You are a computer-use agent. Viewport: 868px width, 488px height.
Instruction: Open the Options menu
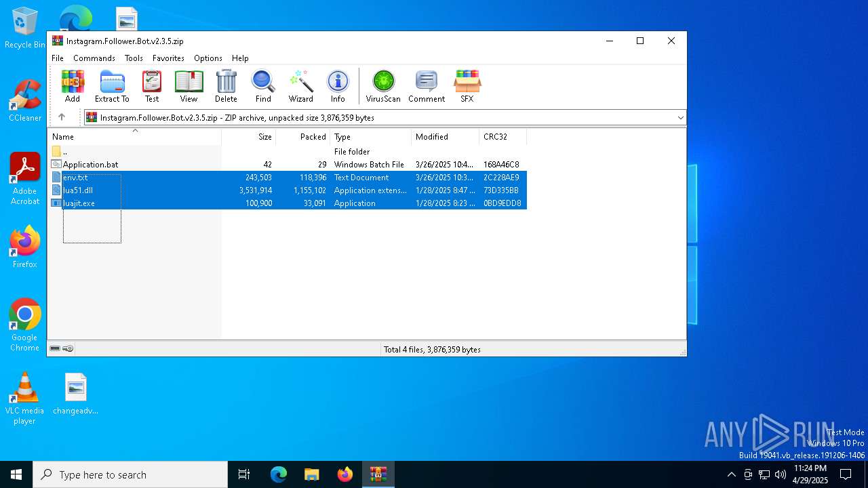(x=208, y=58)
